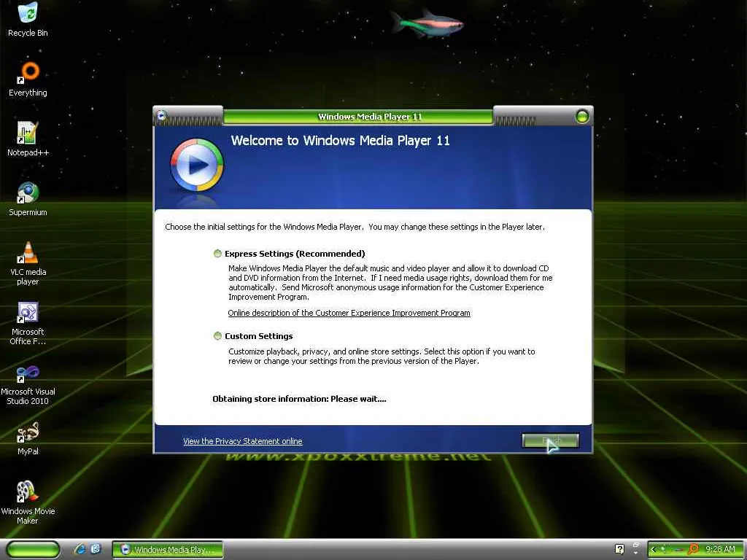Select the Supermium browser shortcut
This screenshot has height=560, width=747.
click(28, 198)
